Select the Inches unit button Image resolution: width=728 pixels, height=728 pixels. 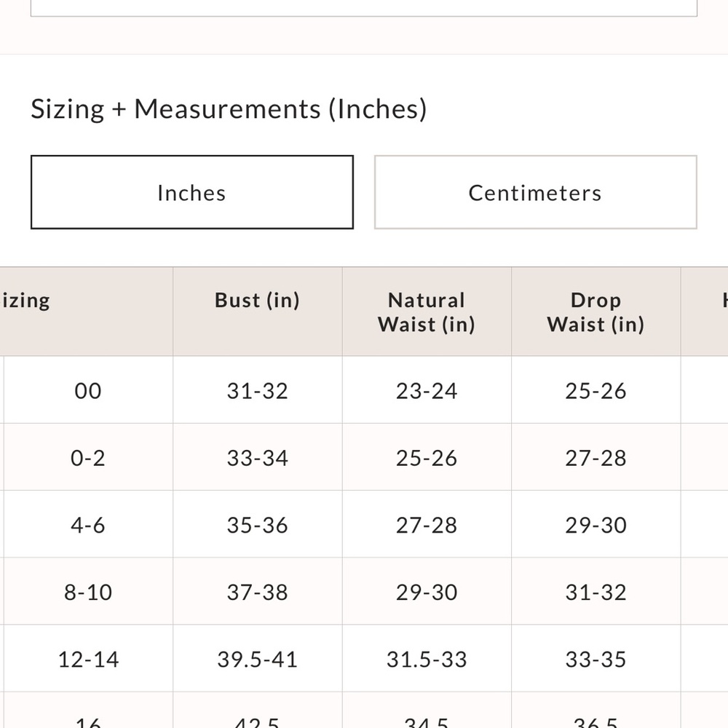[x=192, y=192]
